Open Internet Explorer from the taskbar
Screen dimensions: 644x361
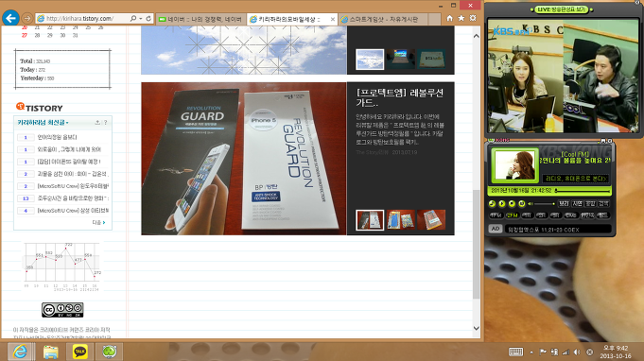(x=19, y=352)
